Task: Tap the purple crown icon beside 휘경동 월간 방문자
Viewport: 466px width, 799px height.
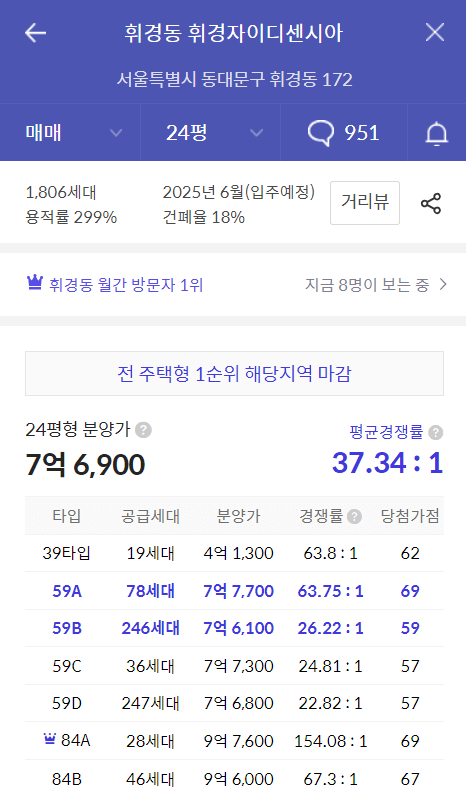Action: point(35,282)
